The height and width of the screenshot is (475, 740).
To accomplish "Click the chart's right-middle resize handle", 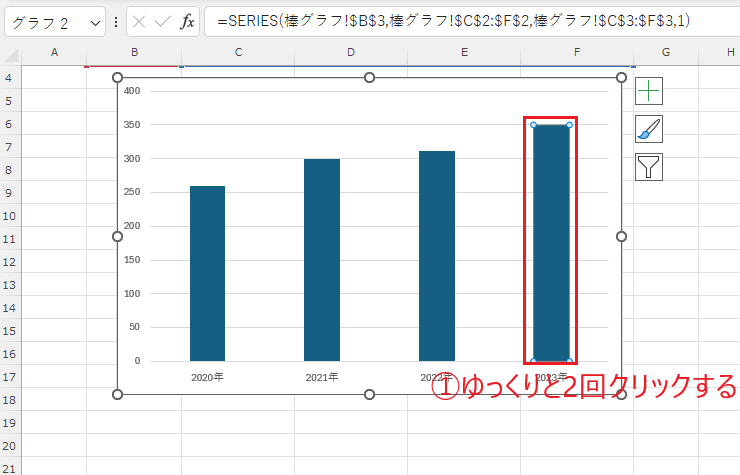I will coord(622,236).
